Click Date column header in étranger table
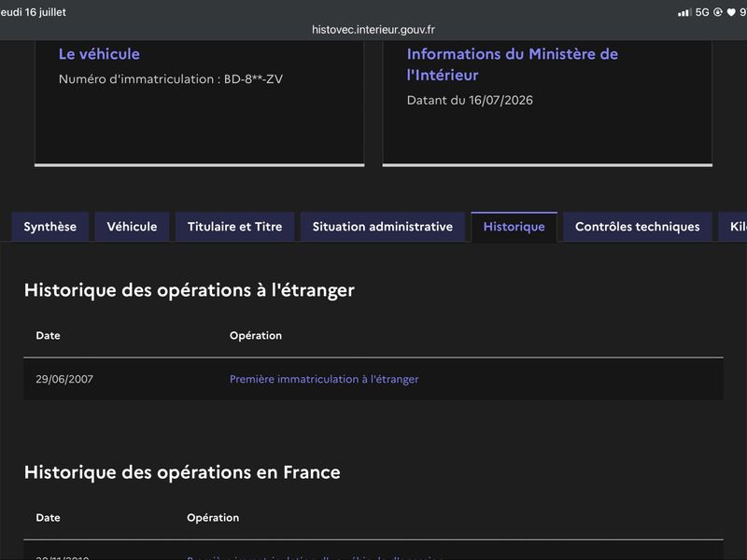This screenshot has width=747, height=560. click(49, 336)
